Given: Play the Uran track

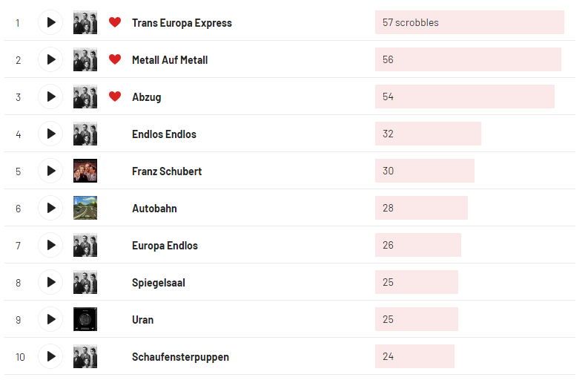Looking at the screenshot, I should 50,319.
